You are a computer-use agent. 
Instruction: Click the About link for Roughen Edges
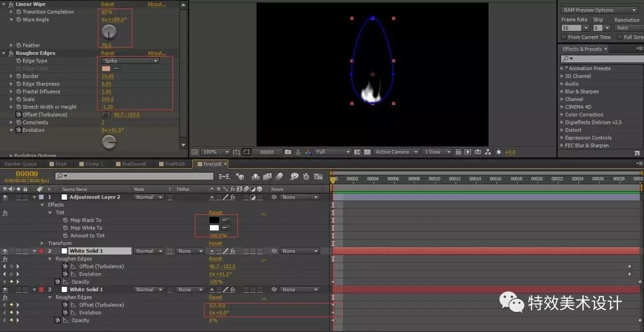156,53
